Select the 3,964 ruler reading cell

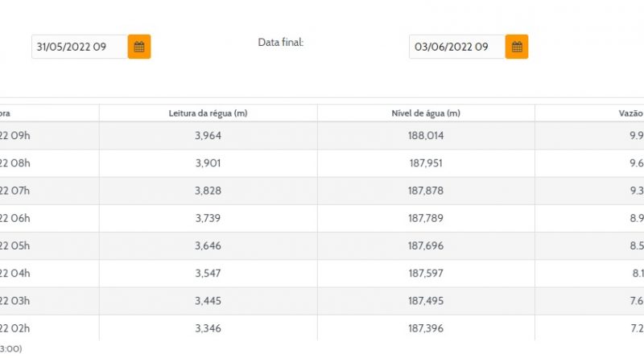click(208, 135)
